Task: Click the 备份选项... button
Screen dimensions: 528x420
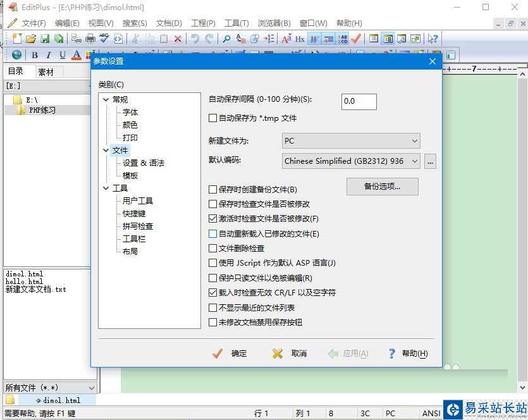Action: (x=383, y=186)
